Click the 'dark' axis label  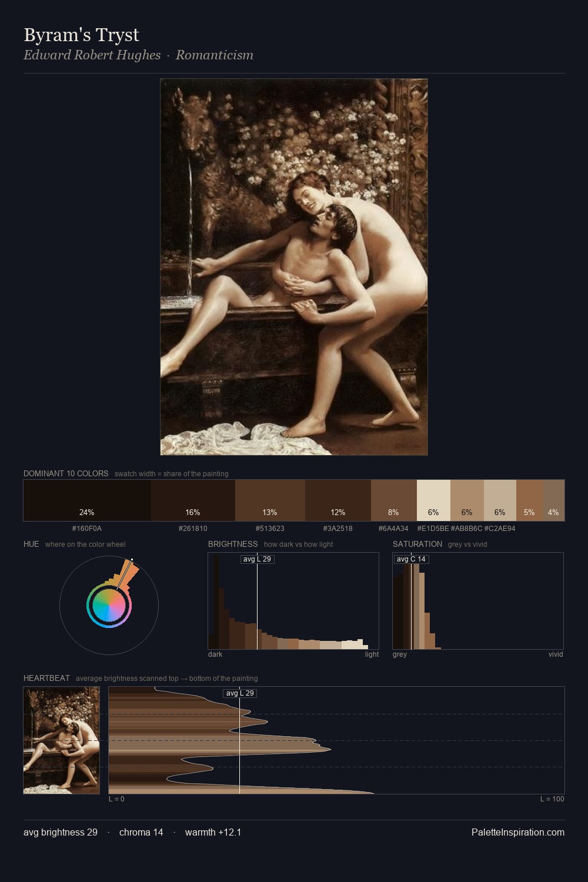click(215, 654)
